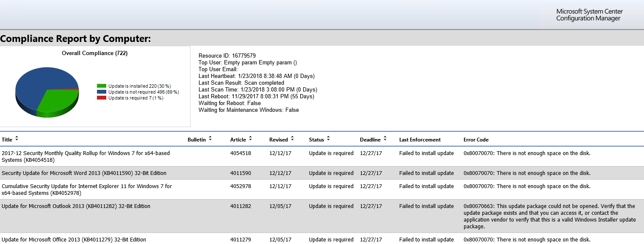This screenshot has height=244, width=644.
Task: Click the blue 'Update is not required' legend swatch
Action: point(102,92)
